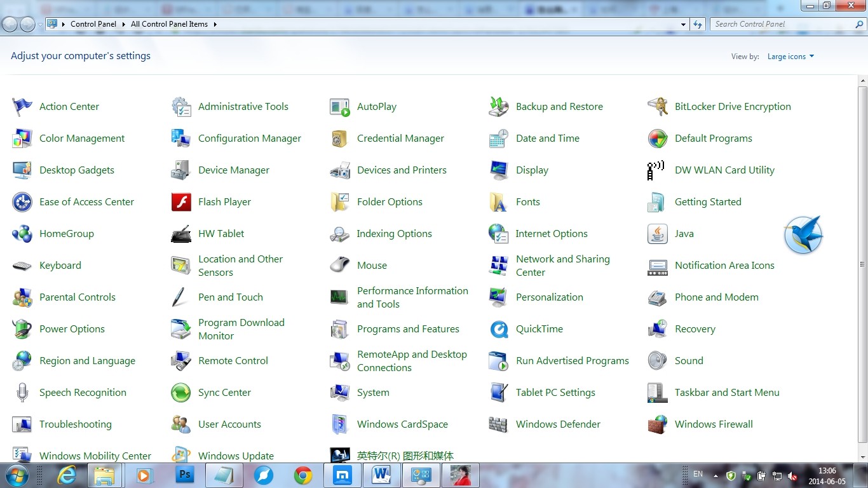868x488 pixels.
Task: Open QuickTime icon
Action: coord(499,329)
